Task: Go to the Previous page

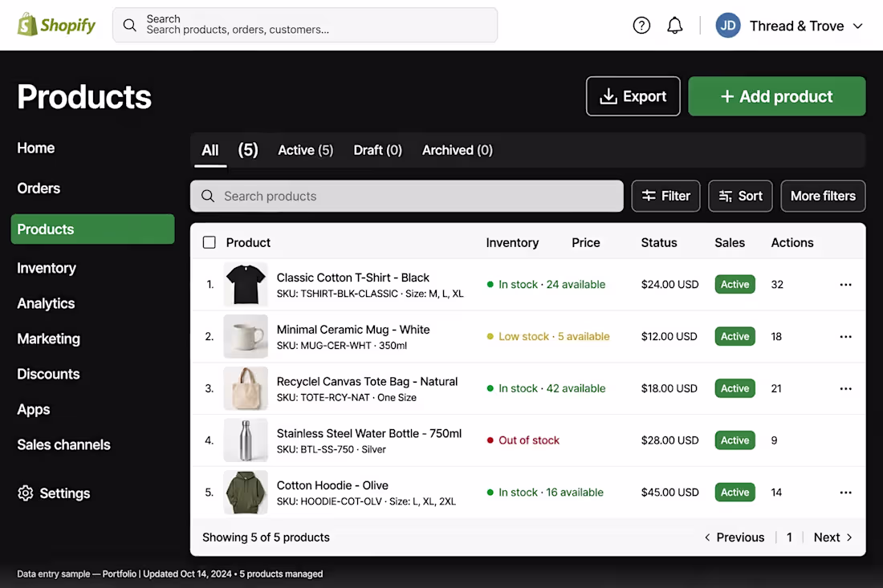Action: tap(734, 537)
